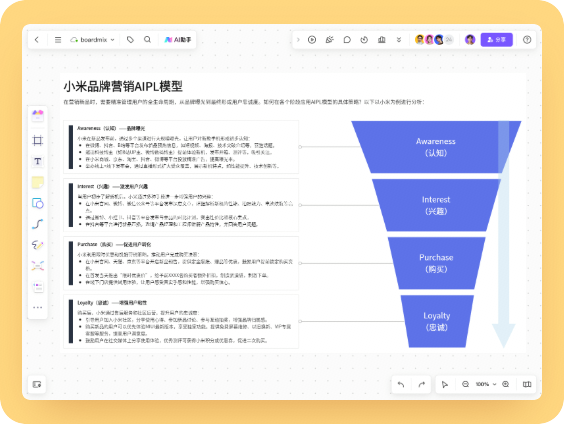Open the timer history icon
Image resolution: width=564 pixels, height=424 pixels.
[x=364, y=40]
